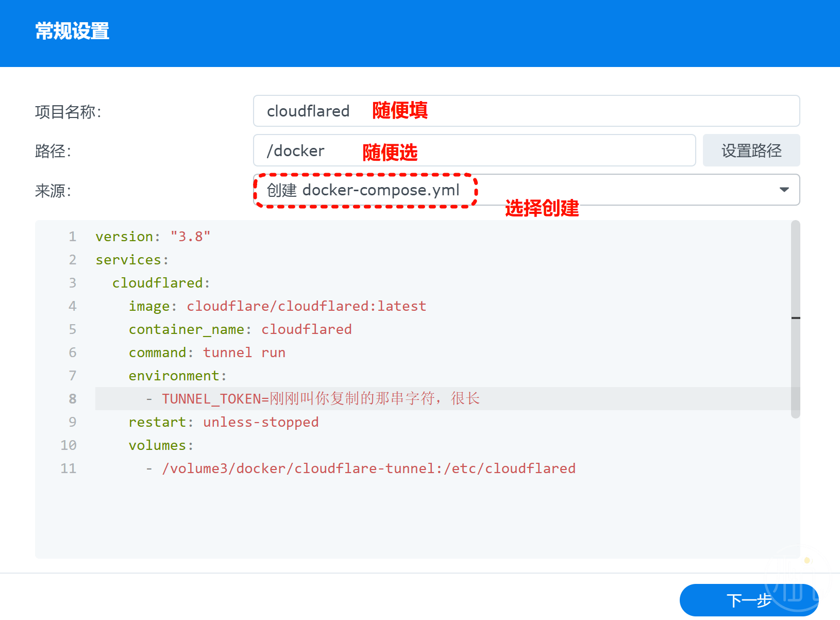The width and height of the screenshot is (840, 620).
Task: Click the dropdown arrow in the source selector
Action: point(784,190)
